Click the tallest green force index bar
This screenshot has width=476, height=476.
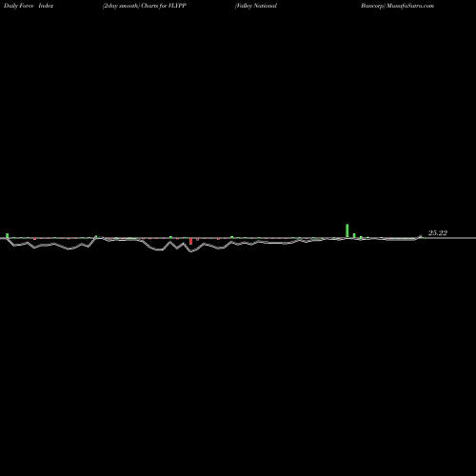coord(347,230)
